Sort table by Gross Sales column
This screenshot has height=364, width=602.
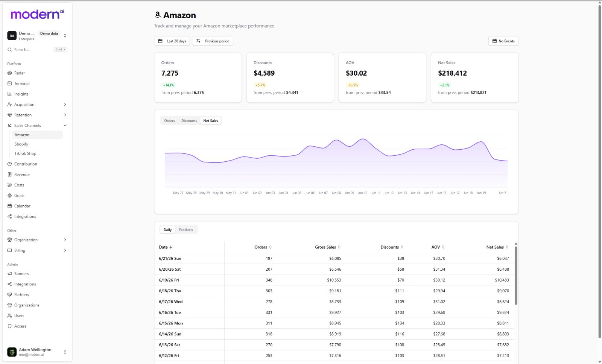[328, 247]
